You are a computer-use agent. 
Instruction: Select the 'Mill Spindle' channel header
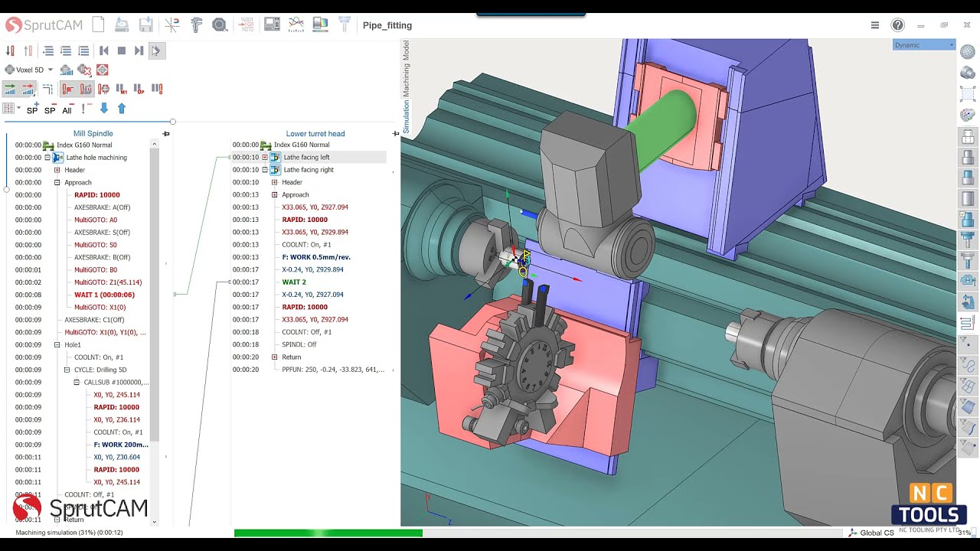pyautogui.click(x=93, y=133)
